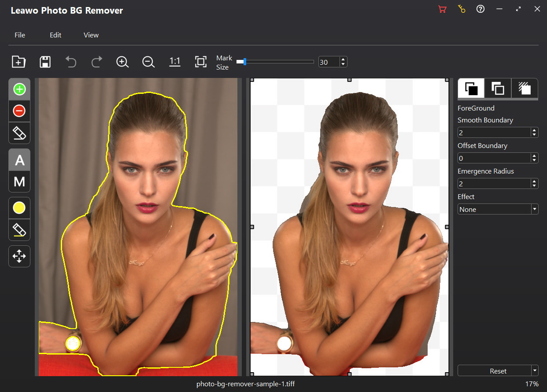Select the red remove background marker

[19, 111]
